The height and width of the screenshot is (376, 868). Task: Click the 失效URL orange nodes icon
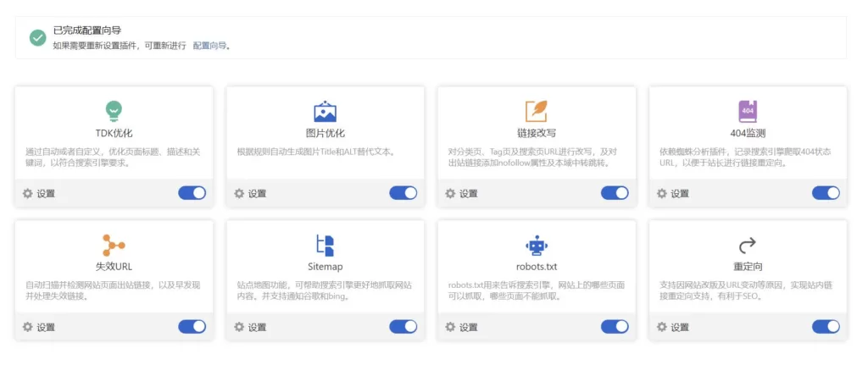tap(114, 245)
